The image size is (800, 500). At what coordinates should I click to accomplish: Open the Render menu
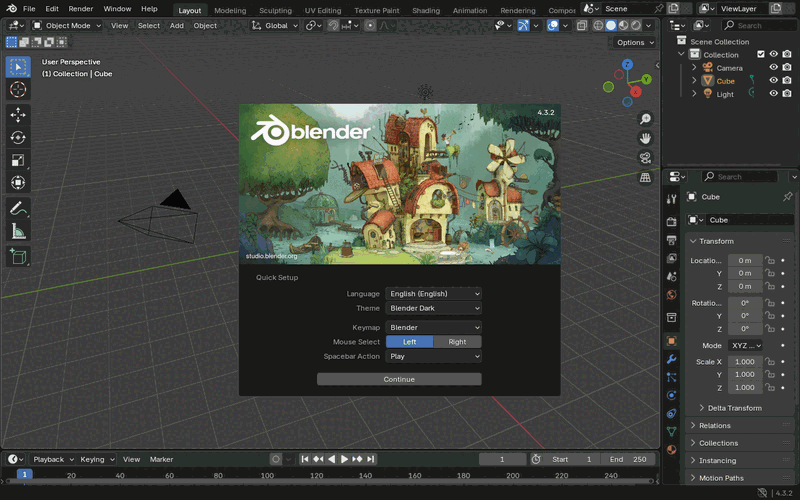(x=81, y=9)
